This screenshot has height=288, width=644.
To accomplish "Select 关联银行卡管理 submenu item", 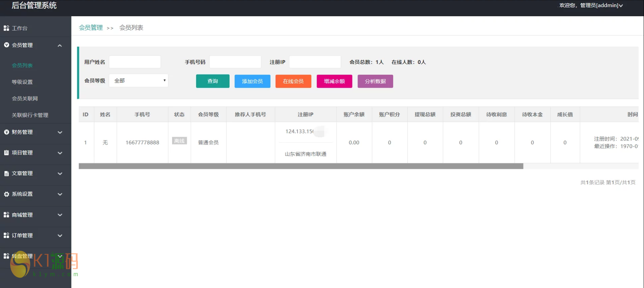I will tap(30, 115).
